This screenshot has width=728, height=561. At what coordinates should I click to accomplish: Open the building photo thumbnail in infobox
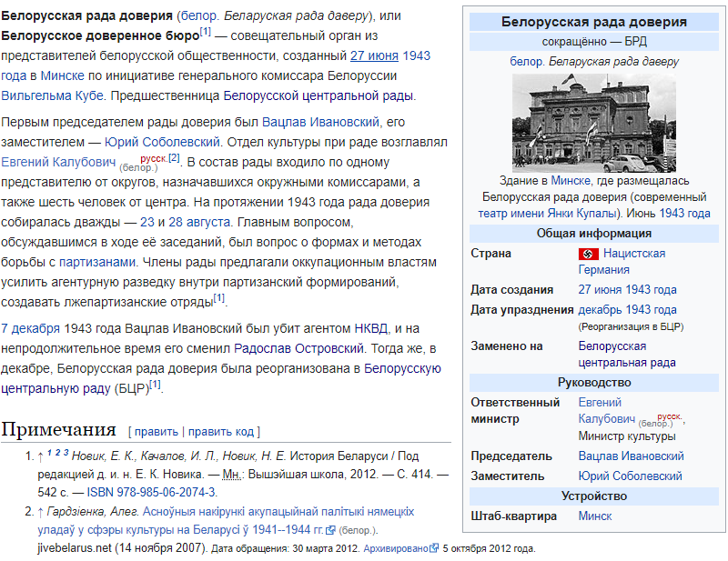click(594, 123)
